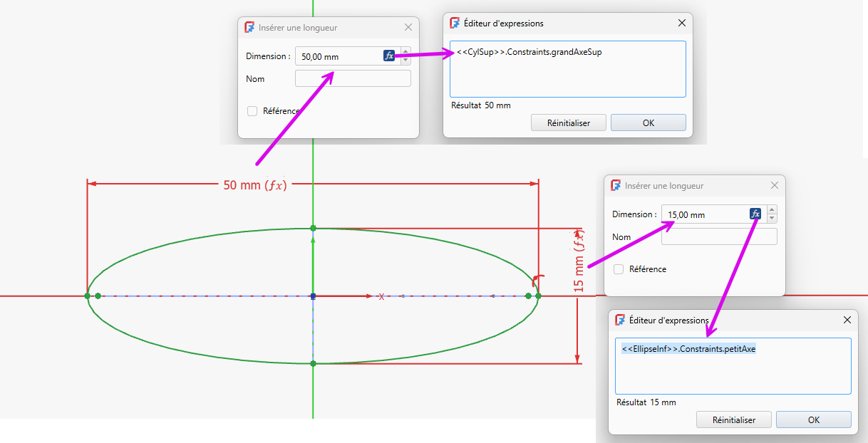This screenshot has width=868, height=443.
Task: Enable Référence checkbox in the 50,00 mm dialog
Action: click(252, 111)
